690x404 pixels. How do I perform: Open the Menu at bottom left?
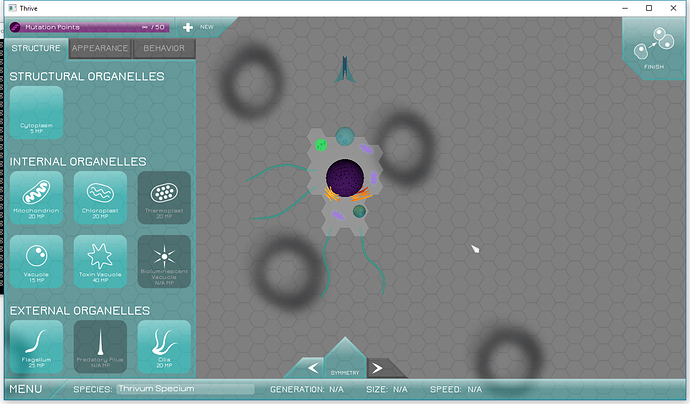tap(26, 389)
